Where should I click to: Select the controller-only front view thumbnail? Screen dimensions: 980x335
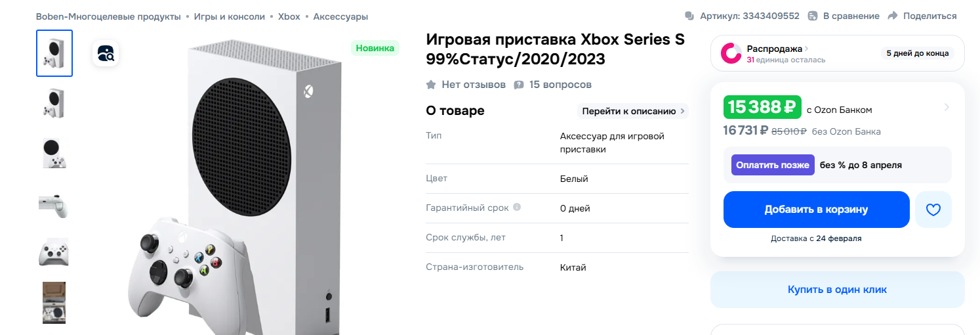point(54,252)
